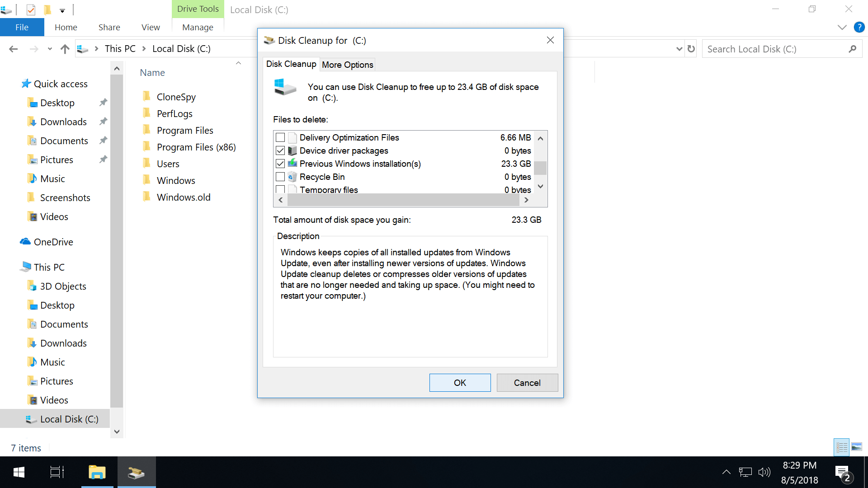Click the Disk Cleanup taskbar icon
The image size is (868, 488).
136,473
